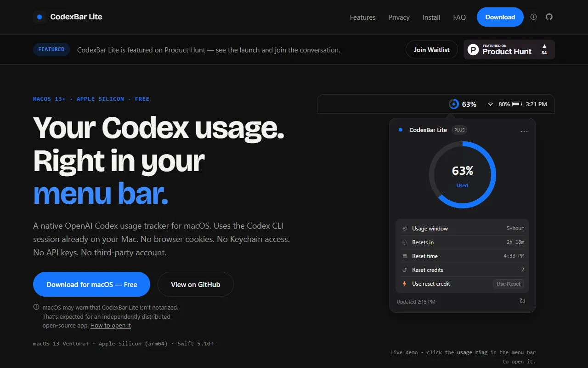The image size is (588, 368).
Task: Click the battery icon in demo menu bar
Action: tap(517, 104)
